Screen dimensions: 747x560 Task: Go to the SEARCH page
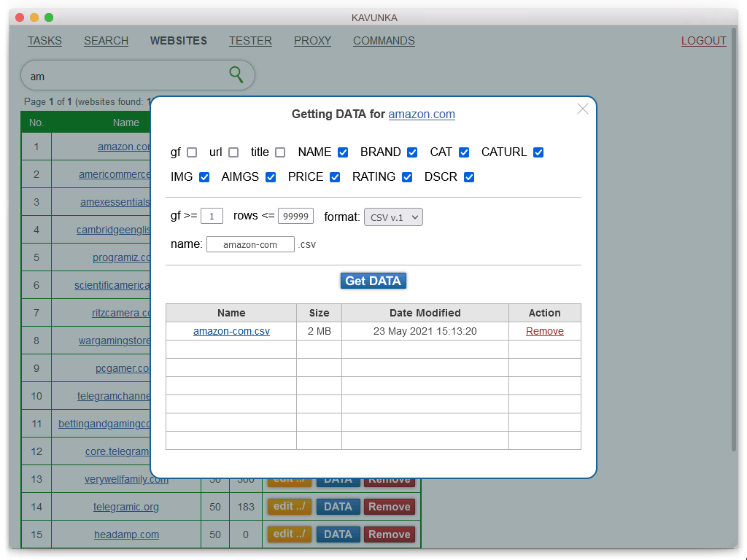[107, 41]
